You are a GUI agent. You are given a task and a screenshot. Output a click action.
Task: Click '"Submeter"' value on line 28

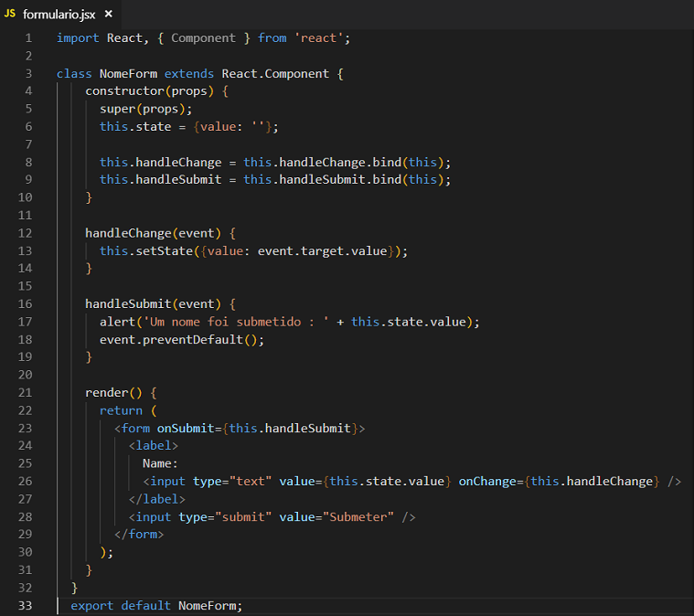tap(358, 517)
